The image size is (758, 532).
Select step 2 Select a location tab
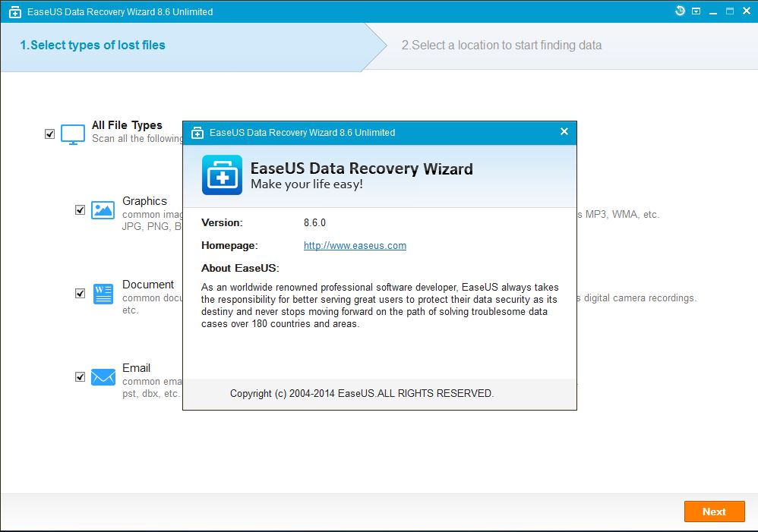(501, 45)
